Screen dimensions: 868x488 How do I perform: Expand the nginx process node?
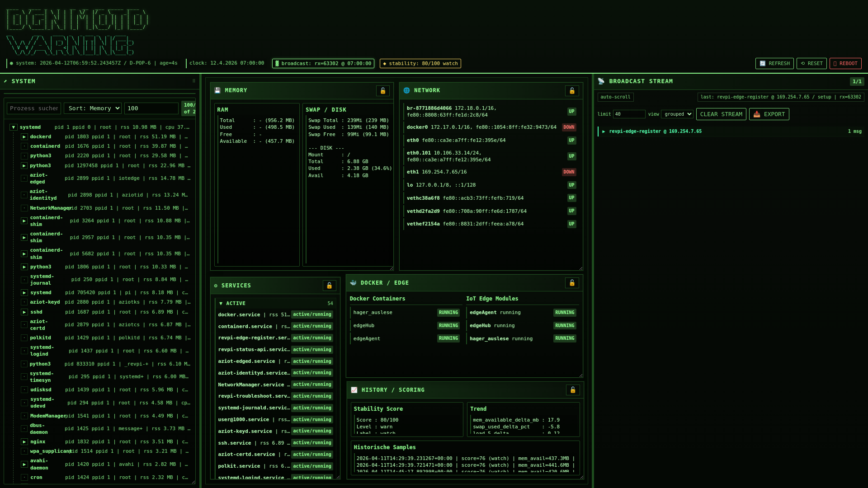click(24, 442)
